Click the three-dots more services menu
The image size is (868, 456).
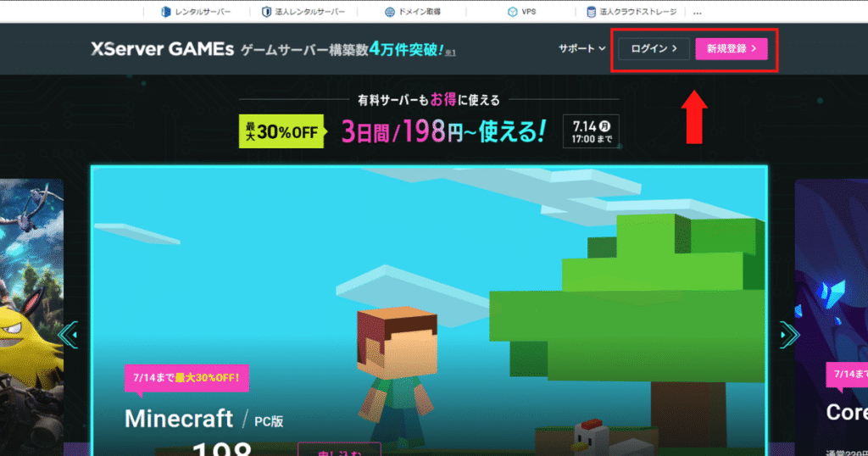(x=698, y=12)
